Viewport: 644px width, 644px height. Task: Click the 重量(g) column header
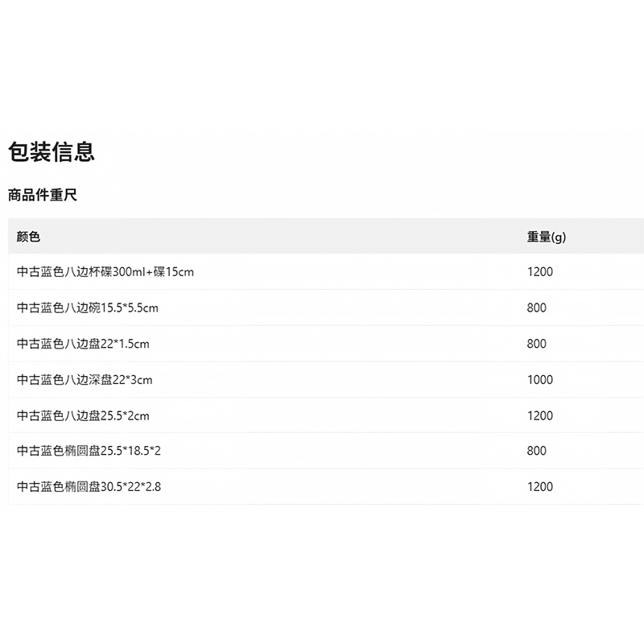coord(547,237)
